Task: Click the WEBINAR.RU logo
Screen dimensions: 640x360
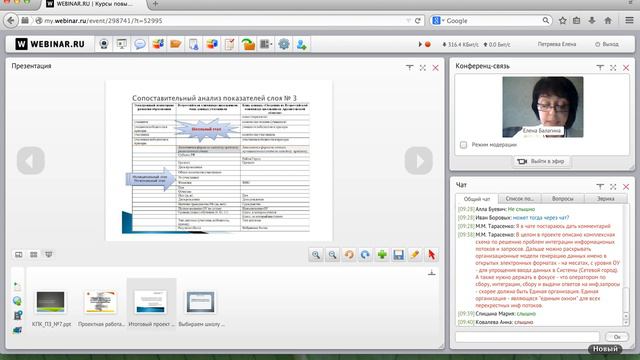Action: pos(50,44)
